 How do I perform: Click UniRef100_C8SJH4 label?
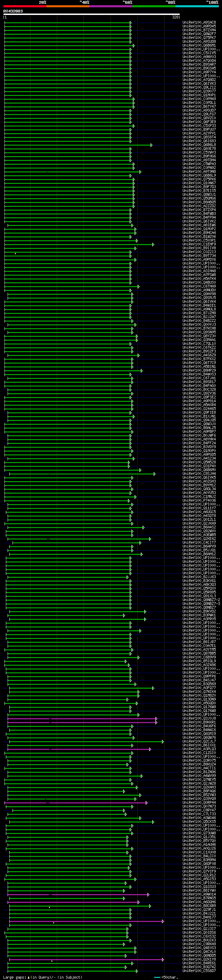tap(199, 474)
